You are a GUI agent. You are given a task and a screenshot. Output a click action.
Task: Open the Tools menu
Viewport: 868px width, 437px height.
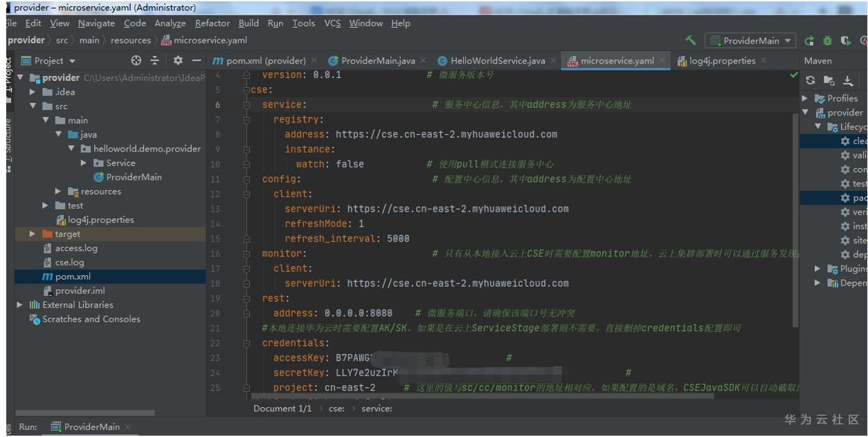[304, 24]
